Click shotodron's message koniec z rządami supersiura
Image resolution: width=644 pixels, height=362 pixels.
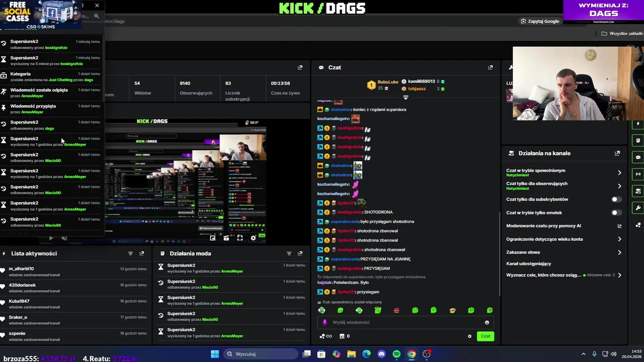(x=379, y=110)
